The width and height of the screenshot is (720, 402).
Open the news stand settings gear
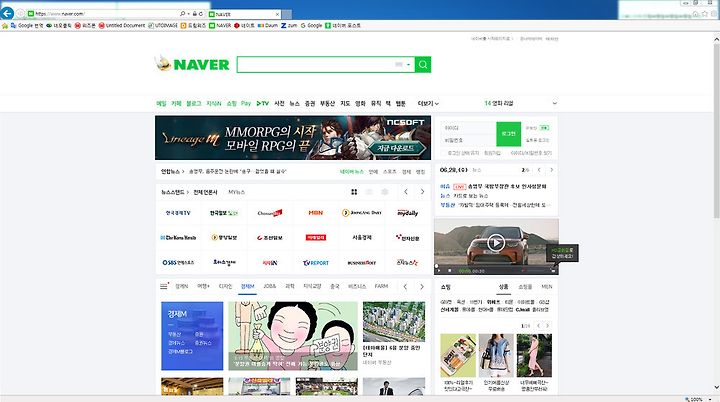click(x=385, y=192)
